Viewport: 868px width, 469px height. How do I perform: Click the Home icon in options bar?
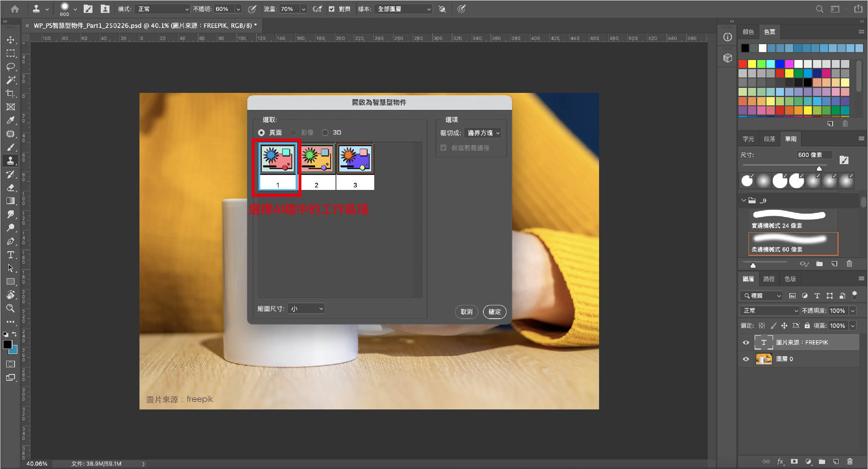pos(15,9)
